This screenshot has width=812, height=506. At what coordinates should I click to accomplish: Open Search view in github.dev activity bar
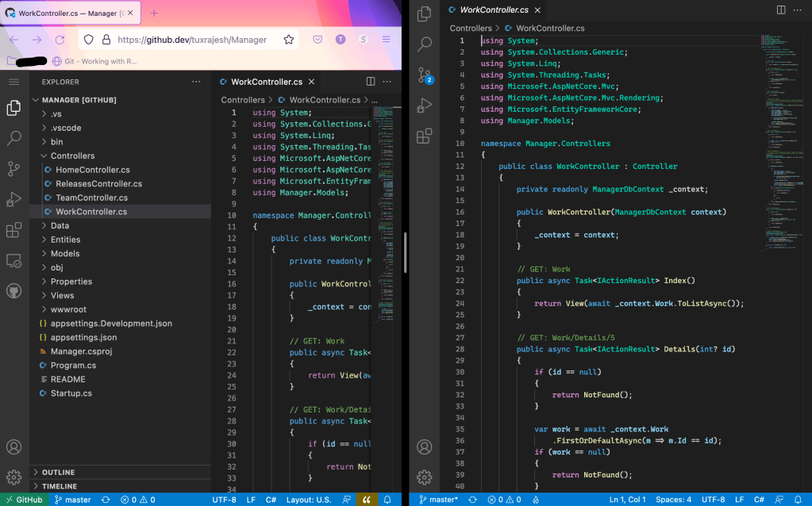(13, 138)
